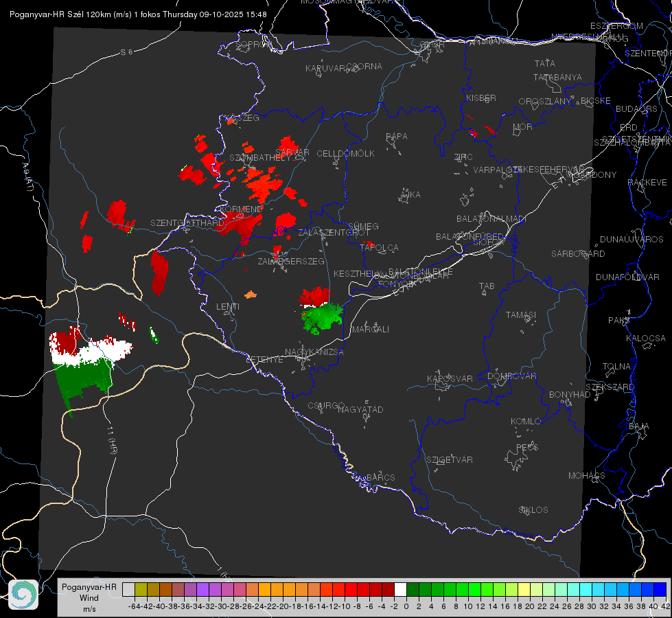672x618 pixels.
Task: Select the CSURGÓ label
Action: click(x=326, y=406)
